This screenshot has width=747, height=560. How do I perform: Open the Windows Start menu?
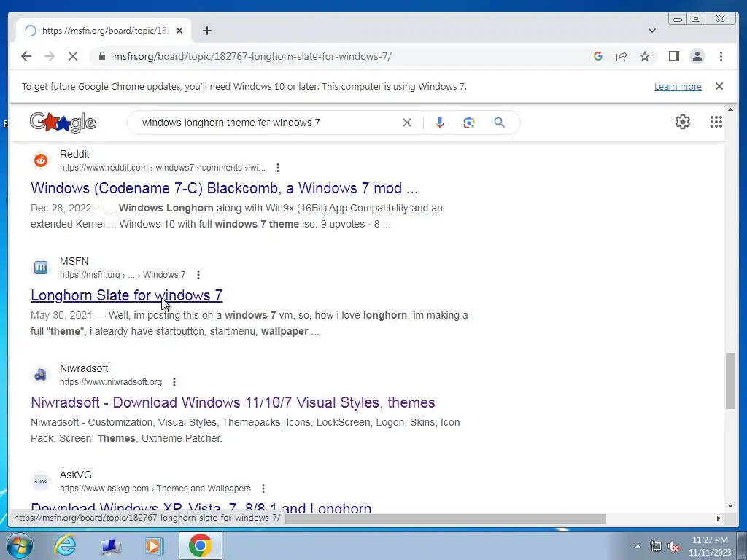click(x=19, y=545)
